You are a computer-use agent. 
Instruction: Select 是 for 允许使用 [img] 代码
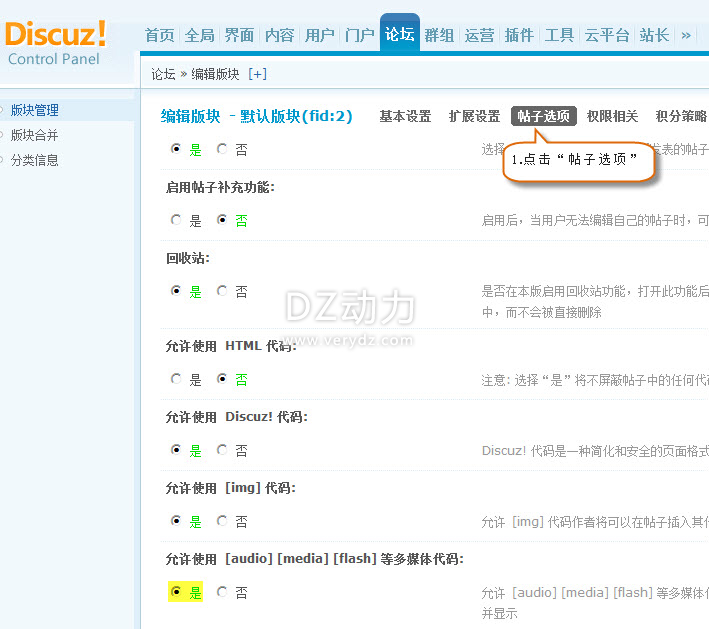176,521
